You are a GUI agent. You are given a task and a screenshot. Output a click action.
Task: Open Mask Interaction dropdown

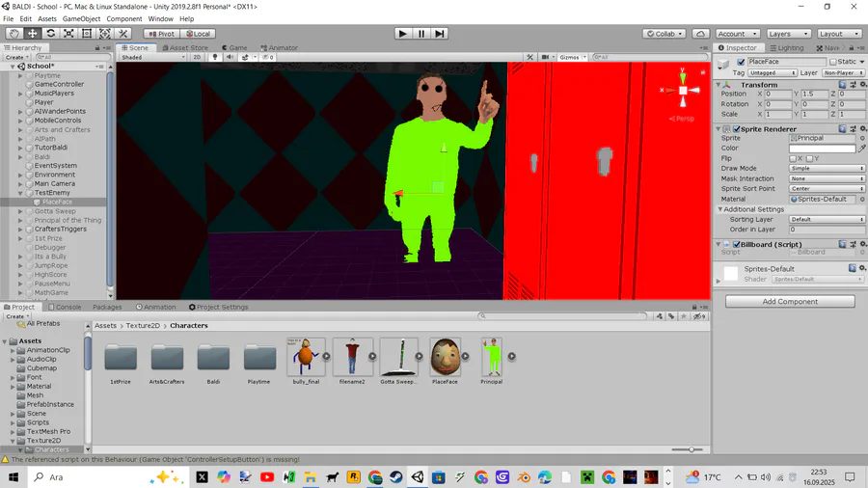pyautogui.click(x=827, y=178)
